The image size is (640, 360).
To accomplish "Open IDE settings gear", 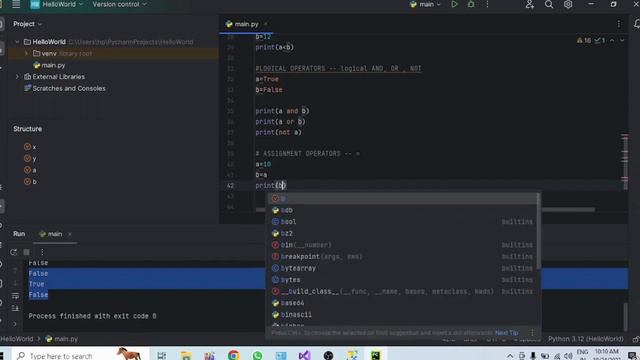I will (x=568, y=4).
